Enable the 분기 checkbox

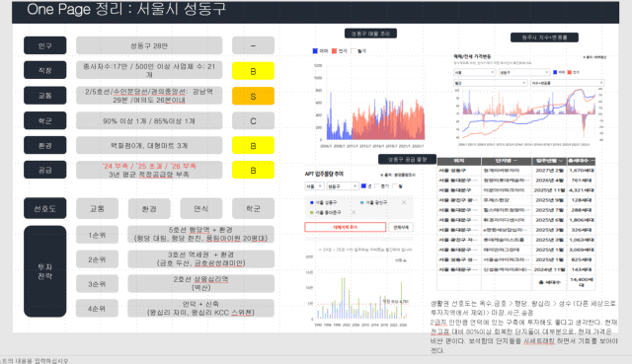[x=377, y=186]
